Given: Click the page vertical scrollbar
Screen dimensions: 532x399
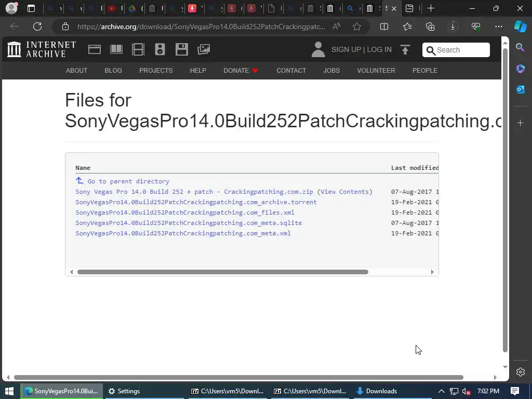Looking at the screenshot, I should 505,200.
